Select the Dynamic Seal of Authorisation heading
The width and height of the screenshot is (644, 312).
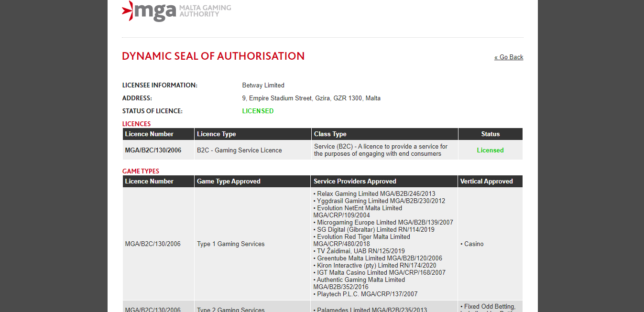[213, 56]
